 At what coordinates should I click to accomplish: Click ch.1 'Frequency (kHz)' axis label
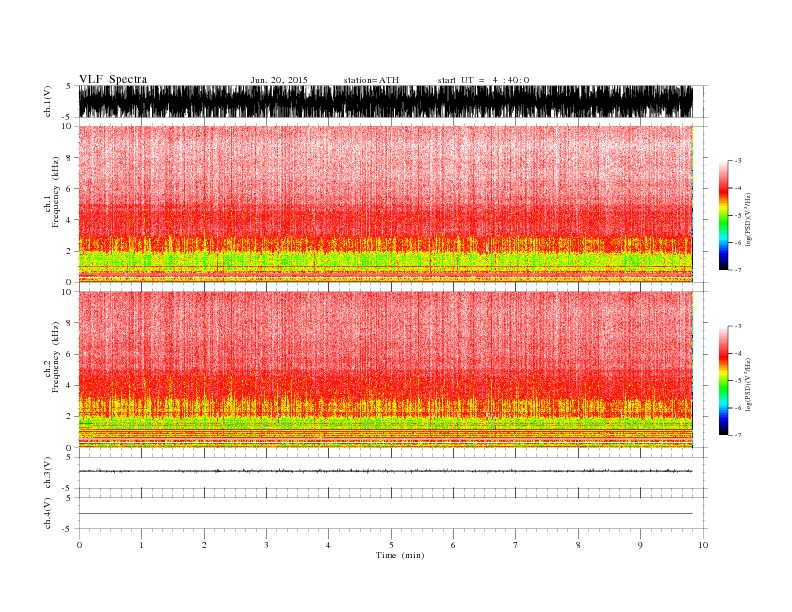point(56,192)
